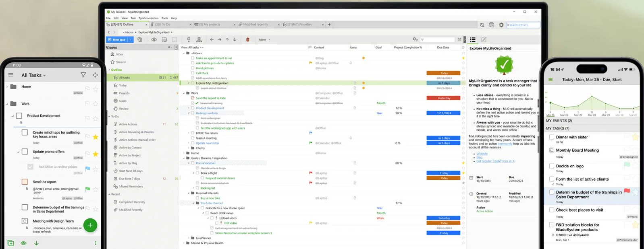
Task: Click the Due Date column header
Action: click(x=443, y=47)
